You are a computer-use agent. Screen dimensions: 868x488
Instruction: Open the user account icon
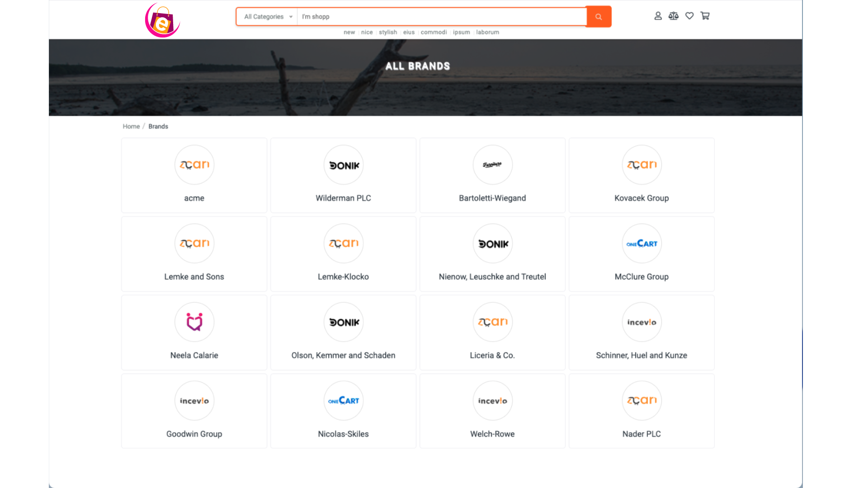coord(658,16)
